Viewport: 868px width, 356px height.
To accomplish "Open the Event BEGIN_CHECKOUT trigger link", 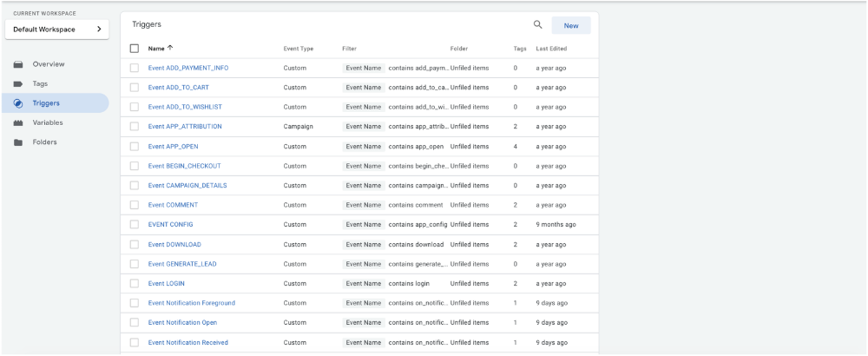I will click(184, 166).
